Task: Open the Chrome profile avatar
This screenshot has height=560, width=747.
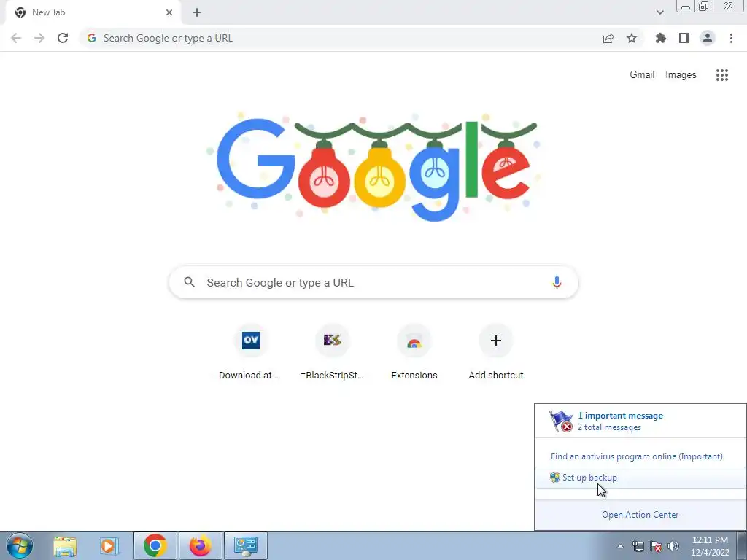Action: click(x=708, y=38)
